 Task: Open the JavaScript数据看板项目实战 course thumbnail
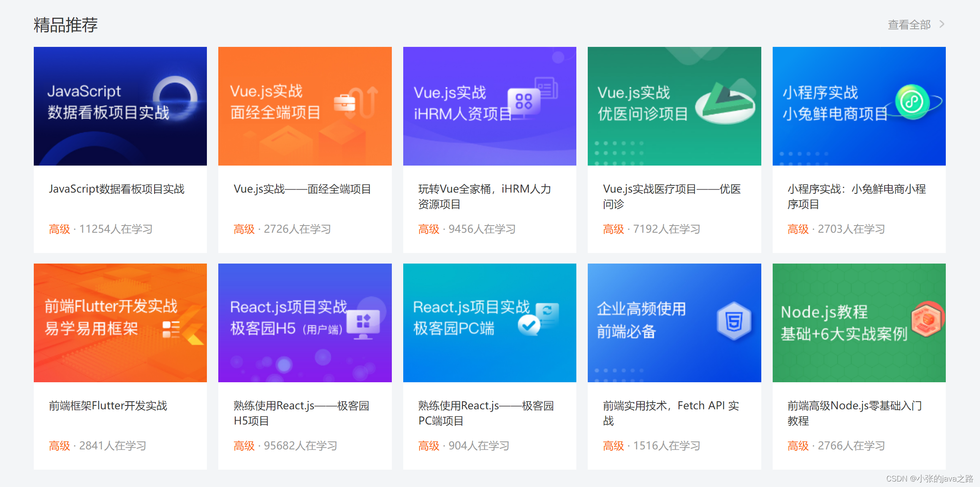click(x=120, y=106)
